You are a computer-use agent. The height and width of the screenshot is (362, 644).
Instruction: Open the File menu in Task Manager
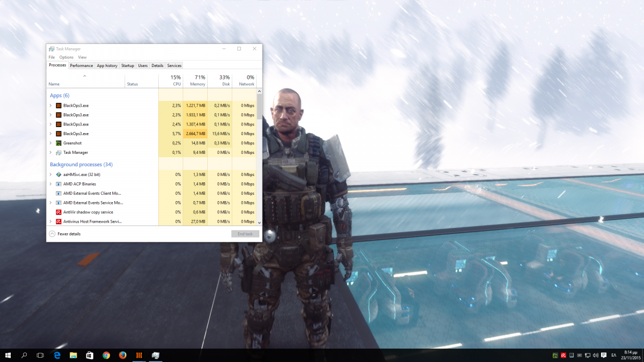pyautogui.click(x=52, y=57)
